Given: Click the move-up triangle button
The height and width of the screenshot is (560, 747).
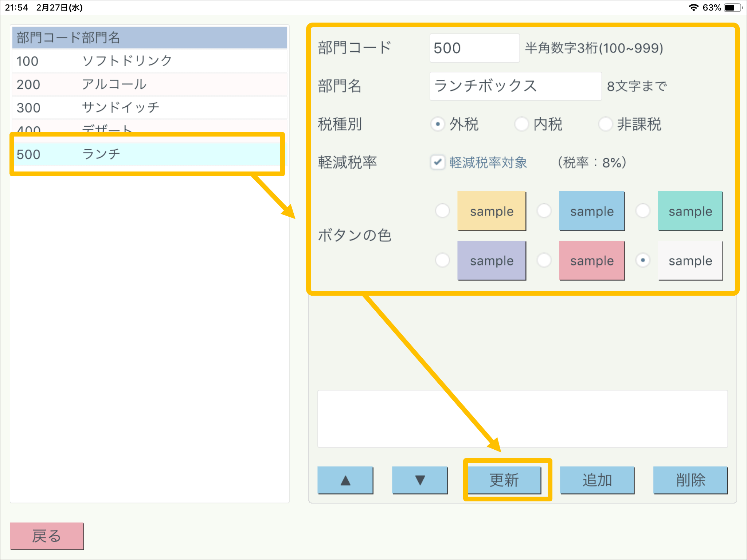Looking at the screenshot, I should [345, 480].
